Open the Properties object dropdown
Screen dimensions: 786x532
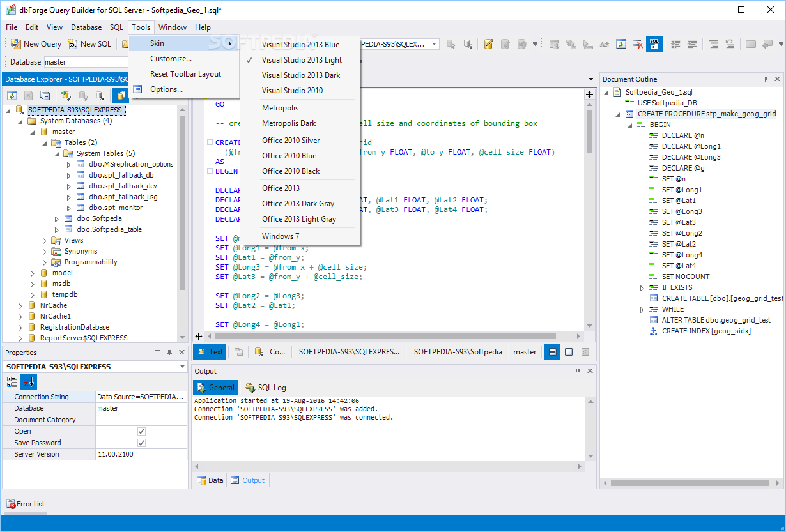click(182, 367)
